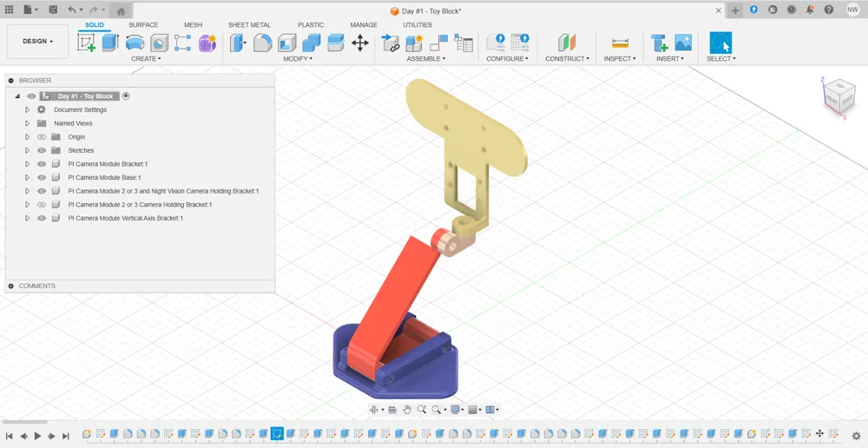The image size is (868, 448).
Task: Expand the Sketches folder
Action: [x=27, y=150]
